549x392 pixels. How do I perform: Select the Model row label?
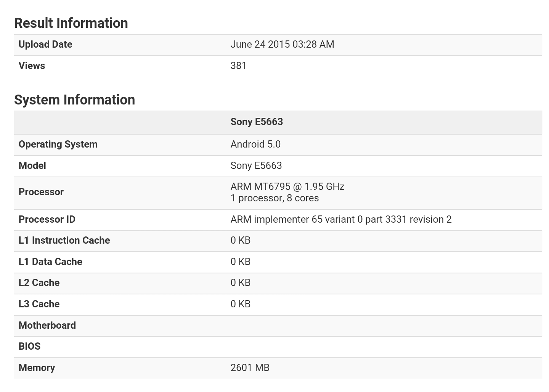(x=32, y=166)
